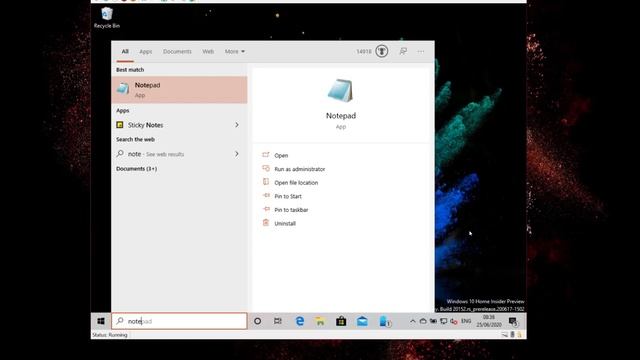Open the feedback icon in search header
Screen dimensions: 640x360
[x=403, y=51]
